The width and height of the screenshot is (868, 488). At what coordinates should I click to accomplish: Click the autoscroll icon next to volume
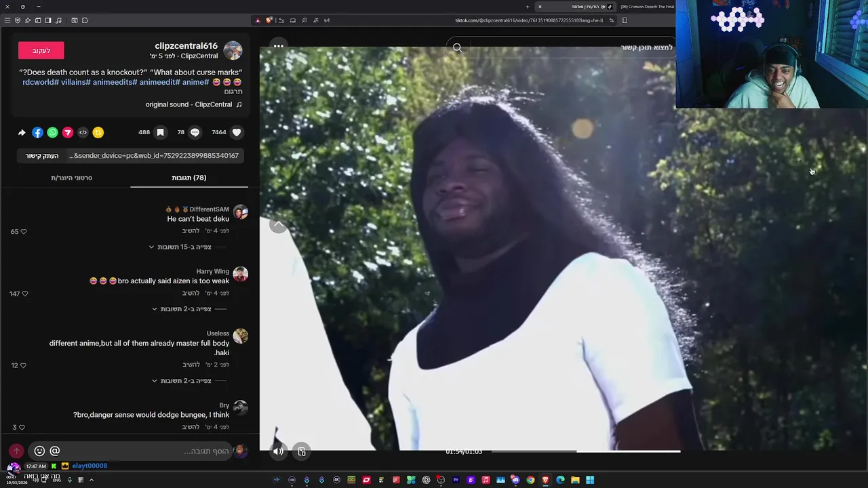pos(302,451)
